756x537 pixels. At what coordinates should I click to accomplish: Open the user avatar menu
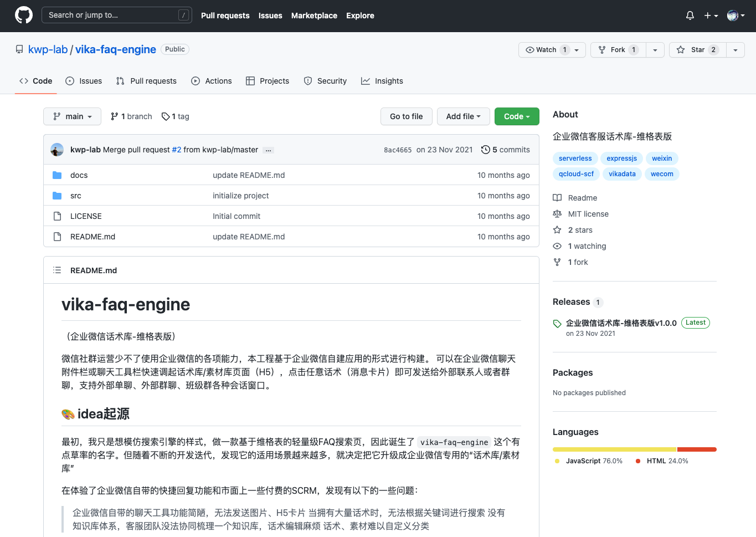click(x=736, y=16)
